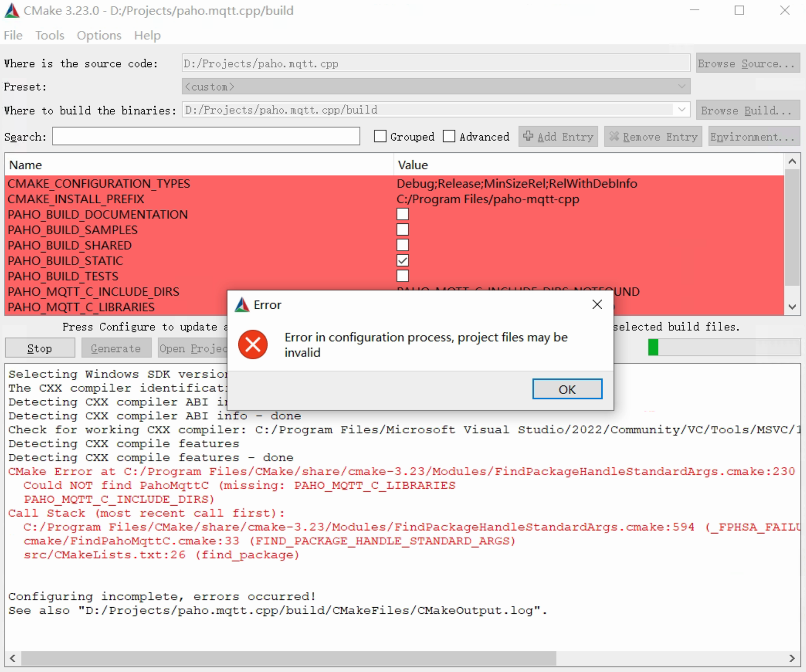Click log line mentioning CMakeOutput.log
Viewport: 806px width, 672px height.
click(x=277, y=610)
